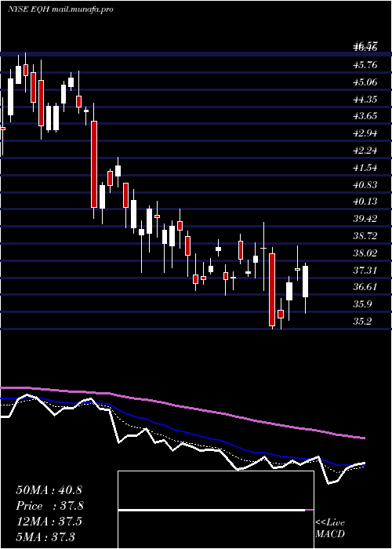
Task: Click the 42.24 price axis label
Action: tap(365, 151)
